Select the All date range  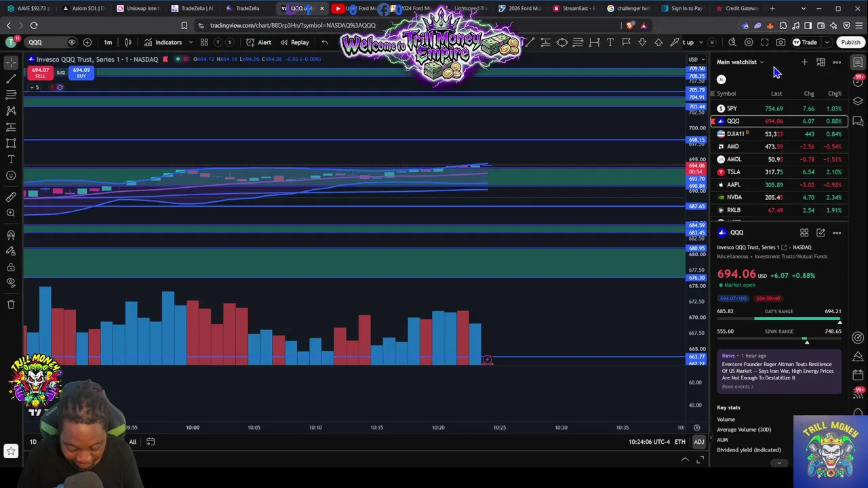click(132, 442)
